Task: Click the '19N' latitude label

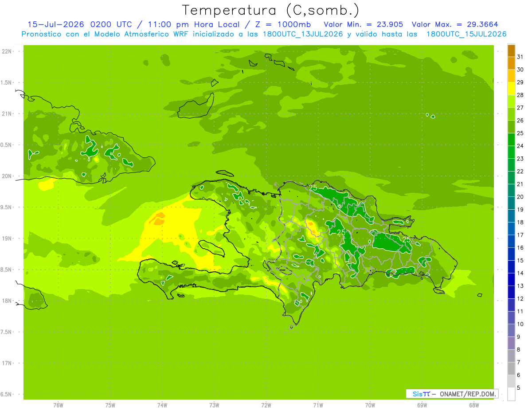Action: tap(7, 239)
